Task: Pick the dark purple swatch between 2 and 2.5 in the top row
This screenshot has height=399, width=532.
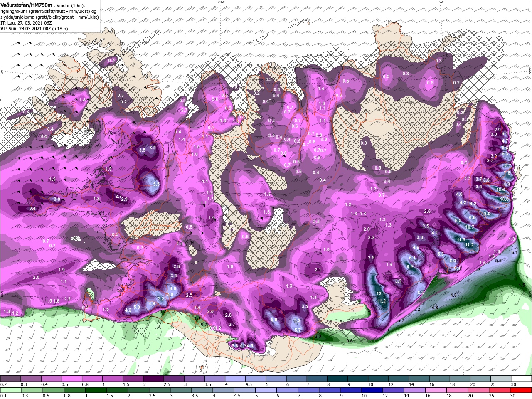Action: point(153,379)
